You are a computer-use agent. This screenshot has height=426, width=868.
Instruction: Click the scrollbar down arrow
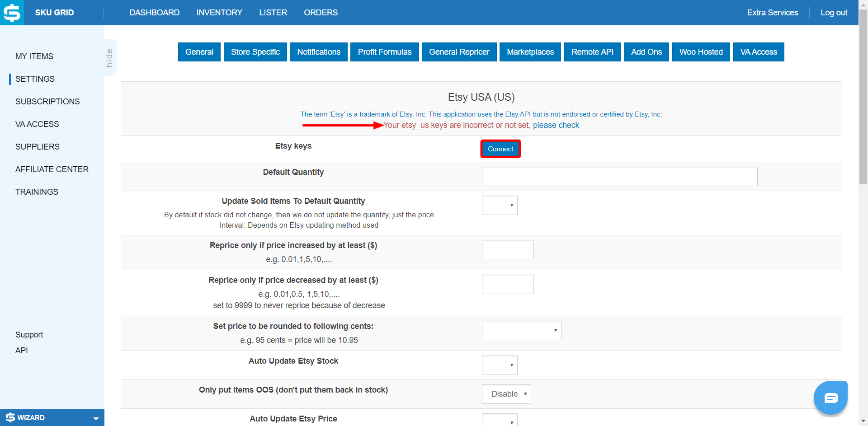point(863,421)
